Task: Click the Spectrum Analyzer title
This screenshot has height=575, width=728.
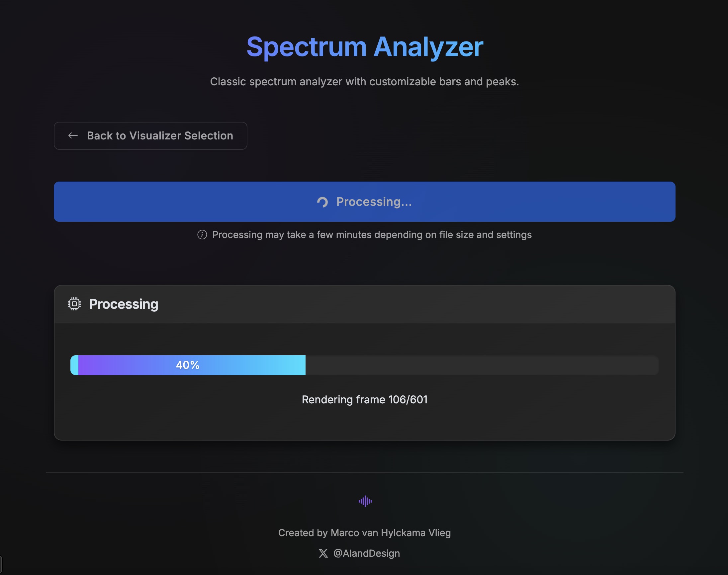Action: point(365,47)
